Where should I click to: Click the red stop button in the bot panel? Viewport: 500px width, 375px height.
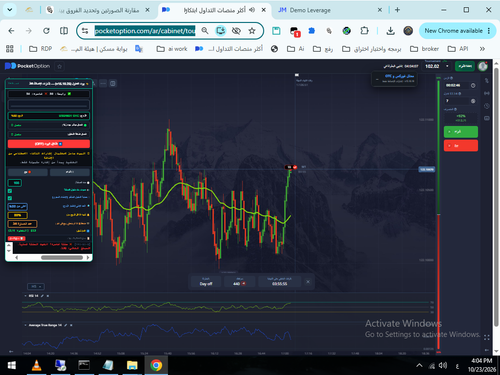point(49,144)
